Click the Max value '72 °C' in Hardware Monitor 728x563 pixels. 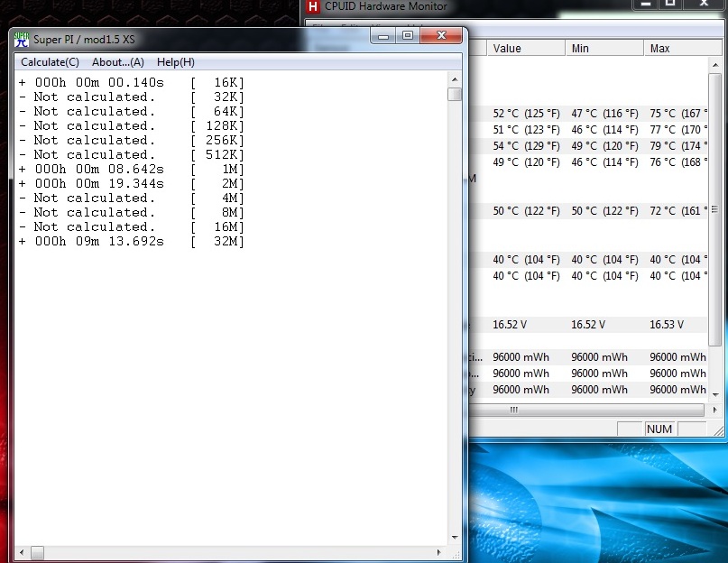click(x=677, y=211)
